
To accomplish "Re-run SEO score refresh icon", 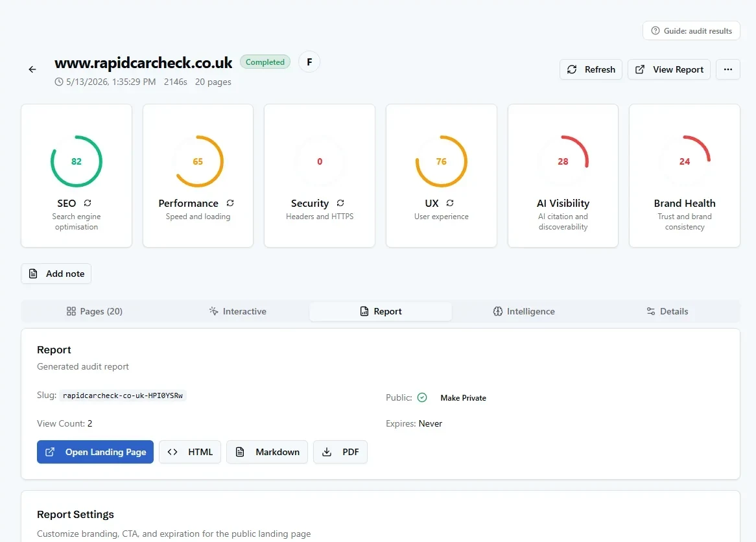I will 88,203.
